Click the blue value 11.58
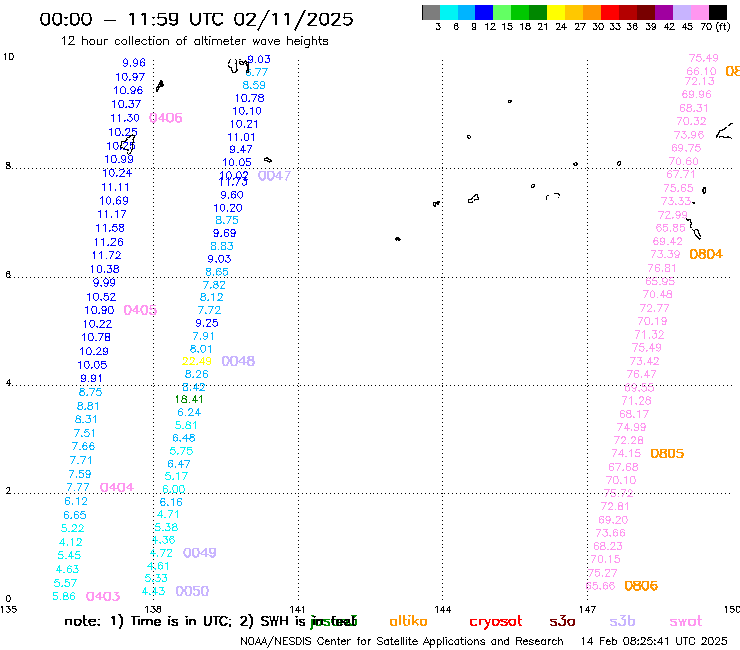Screen dimensions: 740x650 click(110, 228)
